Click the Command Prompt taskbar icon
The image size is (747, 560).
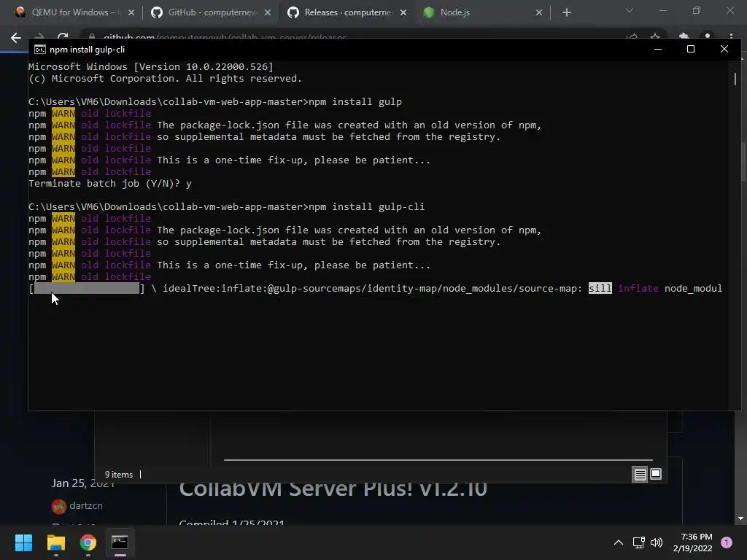[x=120, y=542]
